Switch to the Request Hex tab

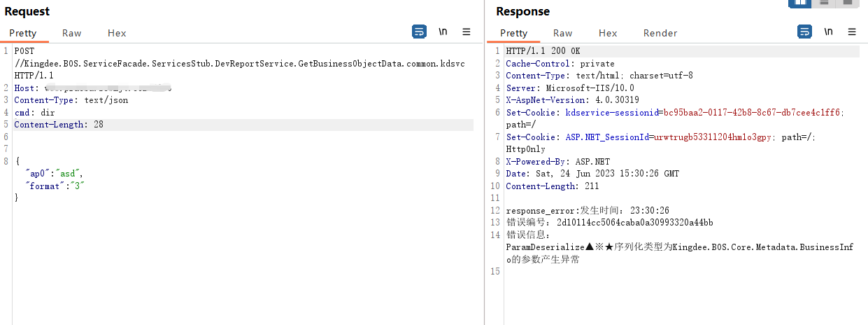pos(117,33)
